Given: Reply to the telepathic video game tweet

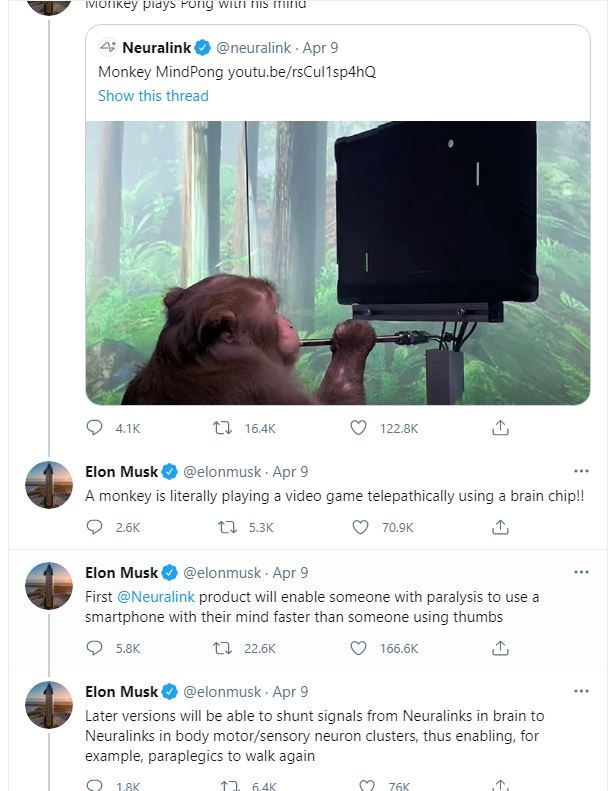Looking at the screenshot, I should [95, 527].
